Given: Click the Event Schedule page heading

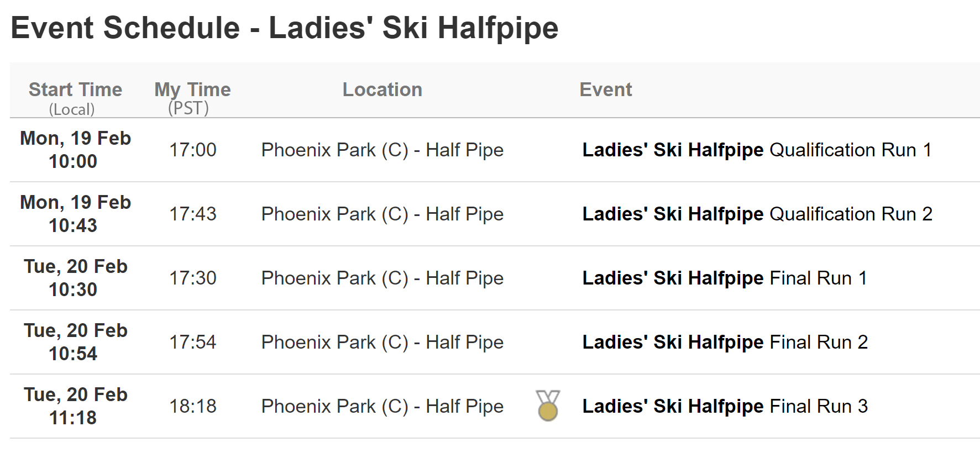Looking at the screenshot, I should (x=284, y=28).
